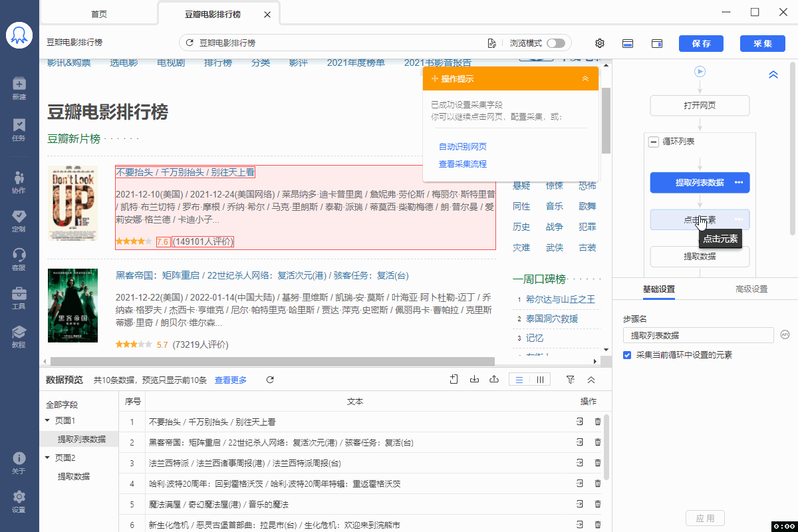Click the Matrix 黑客帝国 movie poster
The height and width of the screenshot is (532, 798).
72,306
